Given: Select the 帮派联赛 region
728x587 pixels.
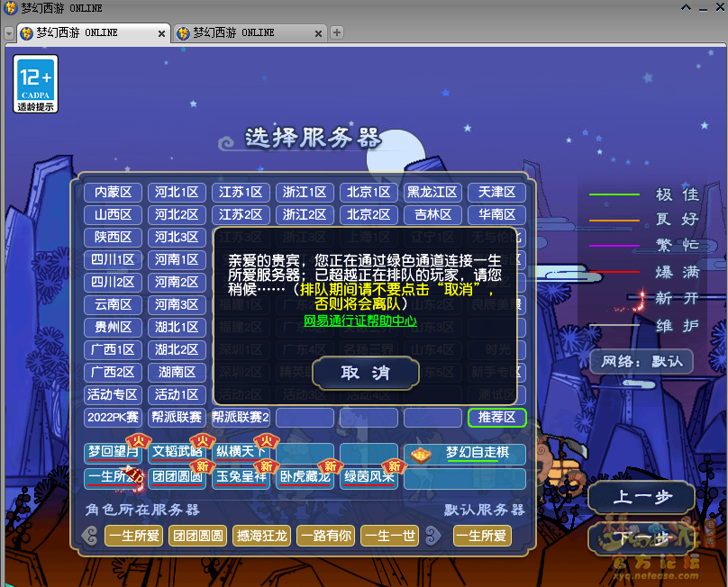Looking at the screenshot, I should (177, 417).
